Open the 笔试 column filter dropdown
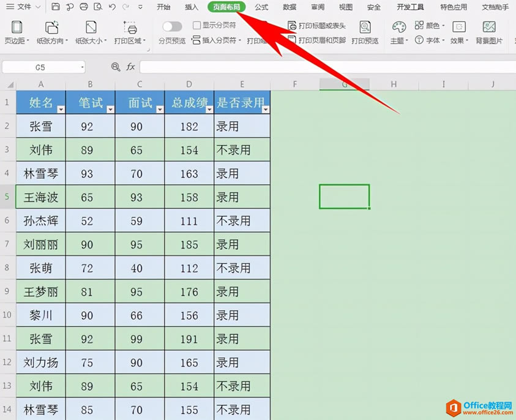The height and width of the screenshot is (420, 516). (x=110, y=109)
